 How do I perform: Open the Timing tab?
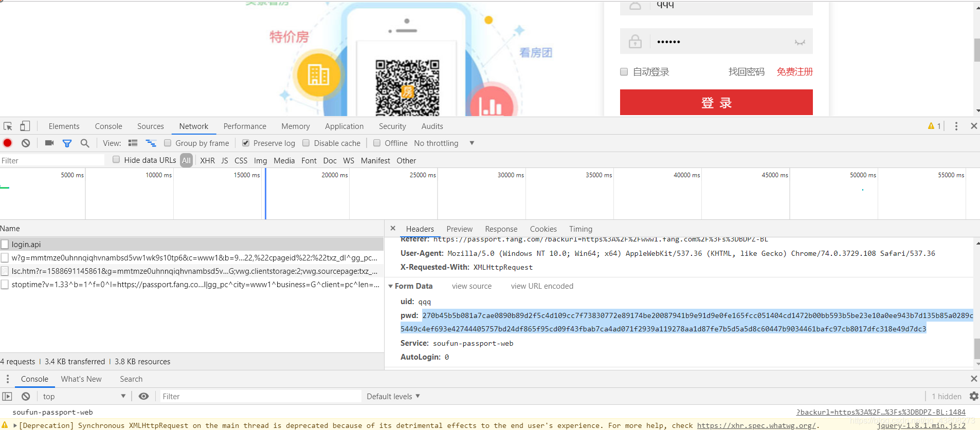pyautogui.click(x=580, y=229)
